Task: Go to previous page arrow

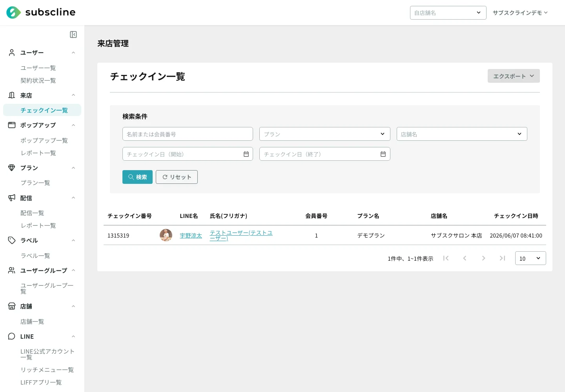Action: [465, 258]
